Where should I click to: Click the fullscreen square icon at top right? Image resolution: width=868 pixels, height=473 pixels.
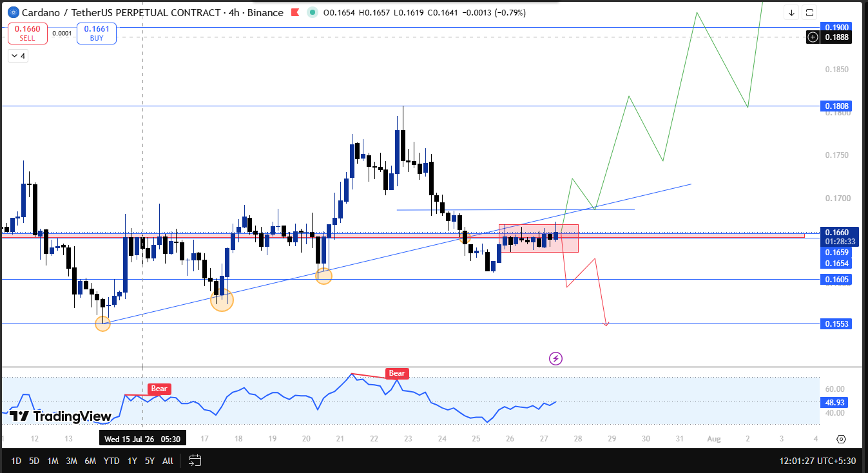coord(810,12)
